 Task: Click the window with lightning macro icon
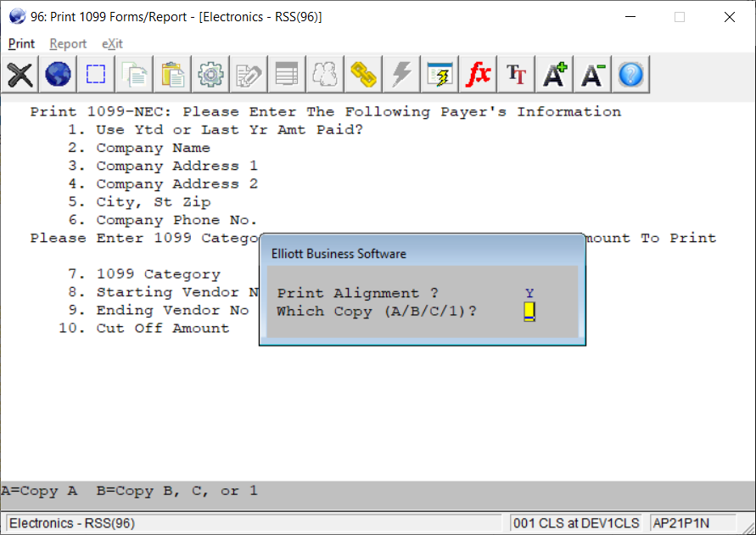click(x=440, y=74)
